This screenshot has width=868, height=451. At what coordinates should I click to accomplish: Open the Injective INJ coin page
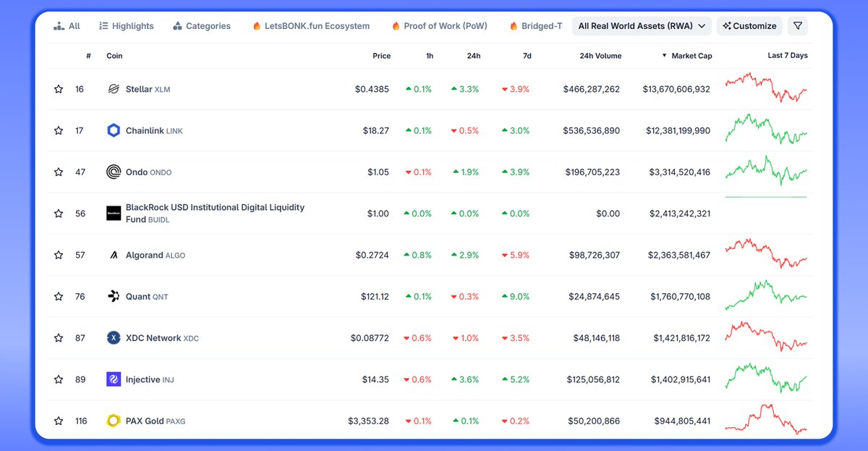pos(150,379)
